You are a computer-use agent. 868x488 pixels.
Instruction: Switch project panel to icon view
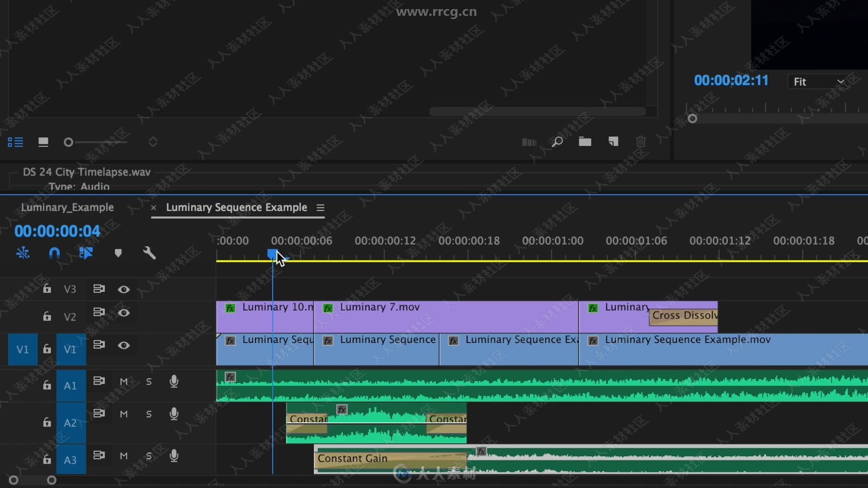tap(43, 142)
